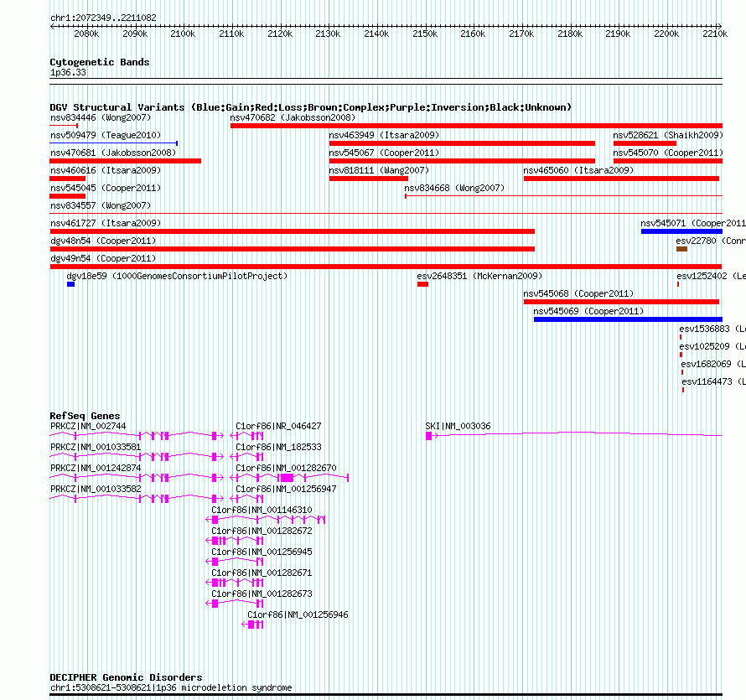
Task: Click the C1orf86|NM_001146310 label
Action: [262, 510]
